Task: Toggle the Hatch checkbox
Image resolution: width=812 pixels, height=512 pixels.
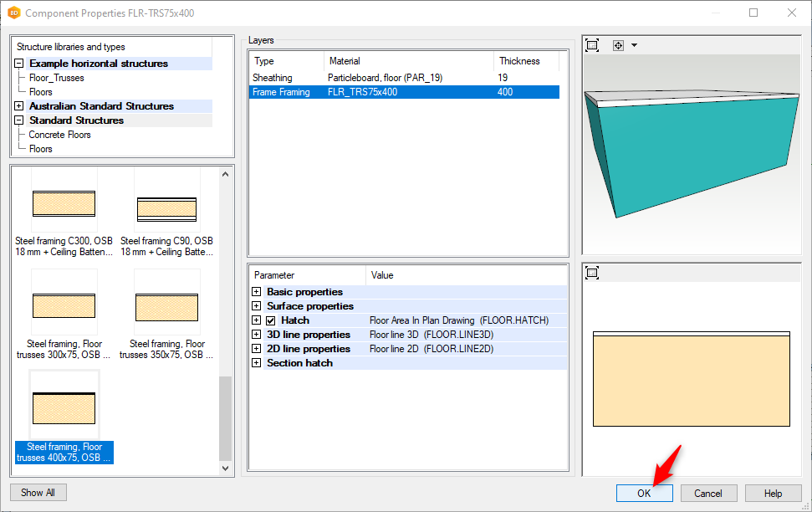Action: point(271,320)
